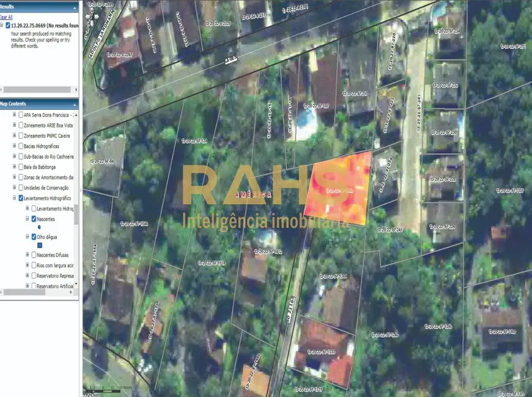532x397 pixels.
Task: Expand the Nascentes Difusas layer node
Action: coord(28,255)
